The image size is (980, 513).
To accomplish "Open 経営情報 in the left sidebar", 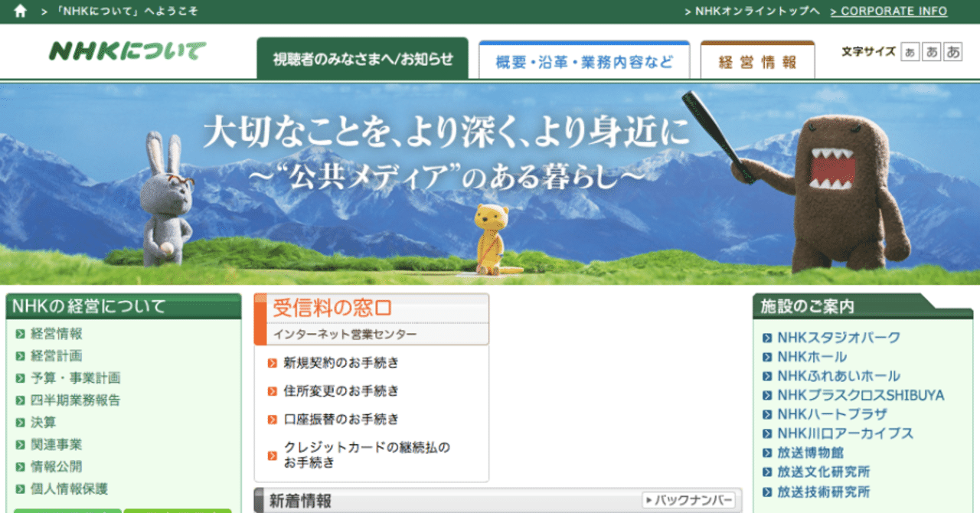I will coord(57,334).
